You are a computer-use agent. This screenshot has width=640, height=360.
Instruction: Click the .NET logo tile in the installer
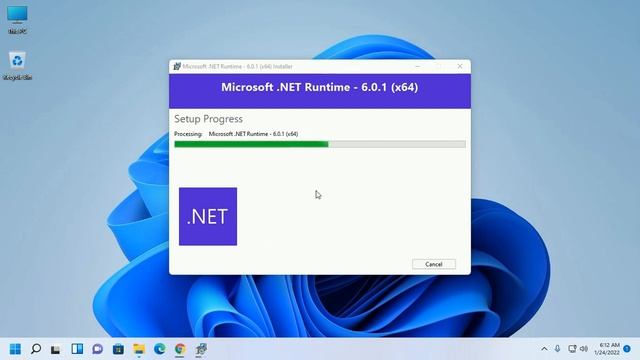208,216
